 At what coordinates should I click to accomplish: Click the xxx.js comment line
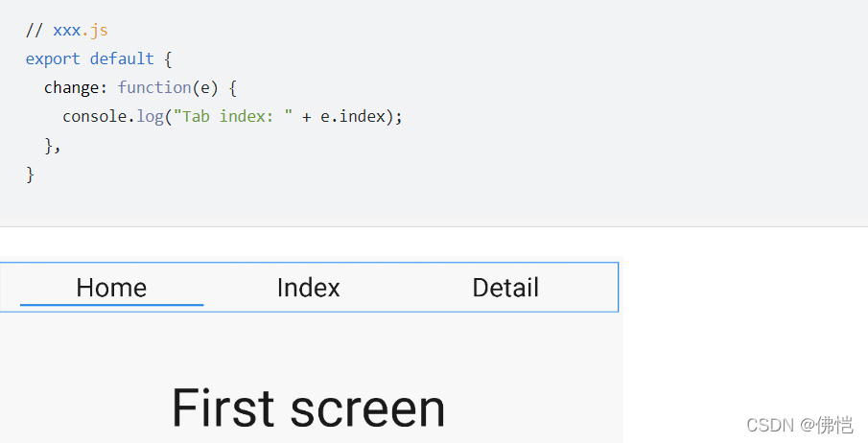pyautogui.click(x=67, y=30)
